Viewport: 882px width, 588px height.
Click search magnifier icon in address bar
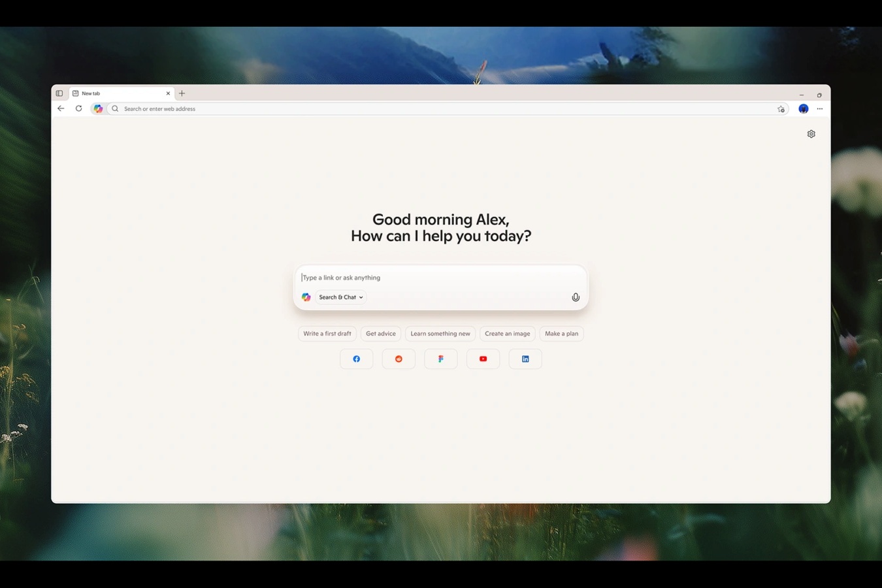(x=115, y=109)
